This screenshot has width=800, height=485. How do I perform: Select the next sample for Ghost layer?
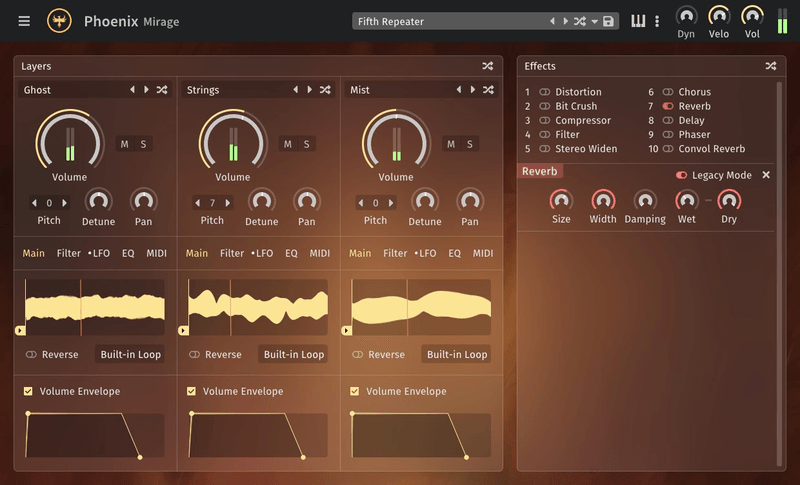tap(146, 90)
